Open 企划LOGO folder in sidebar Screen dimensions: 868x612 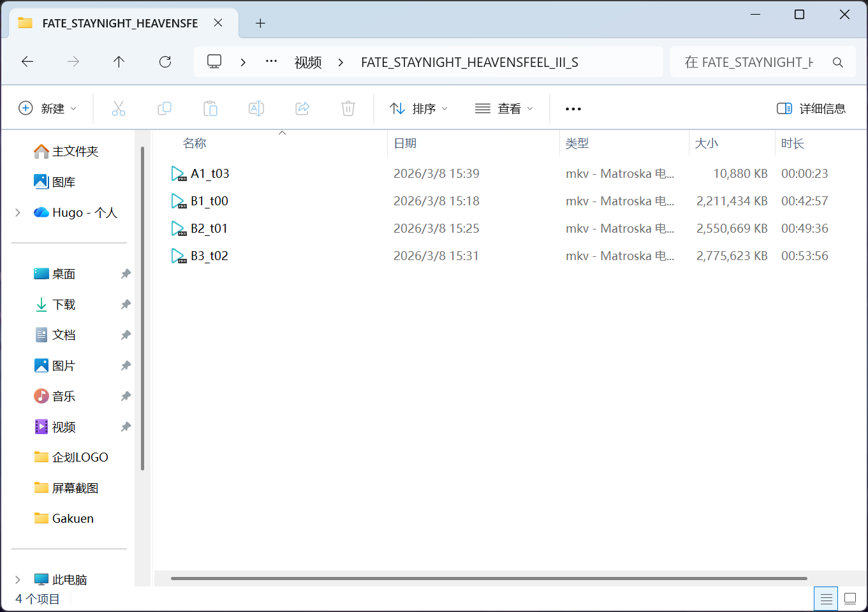pyautogui.click(x=71, y=457)
